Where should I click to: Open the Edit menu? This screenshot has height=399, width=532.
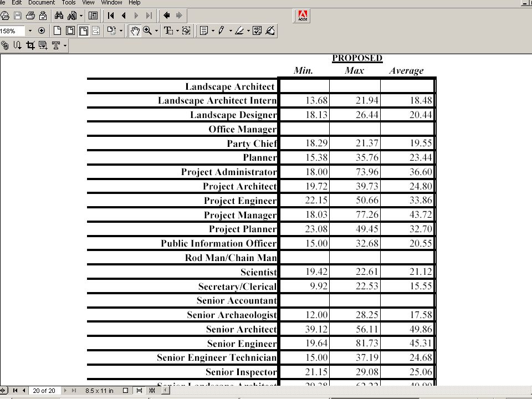point(17,2)
